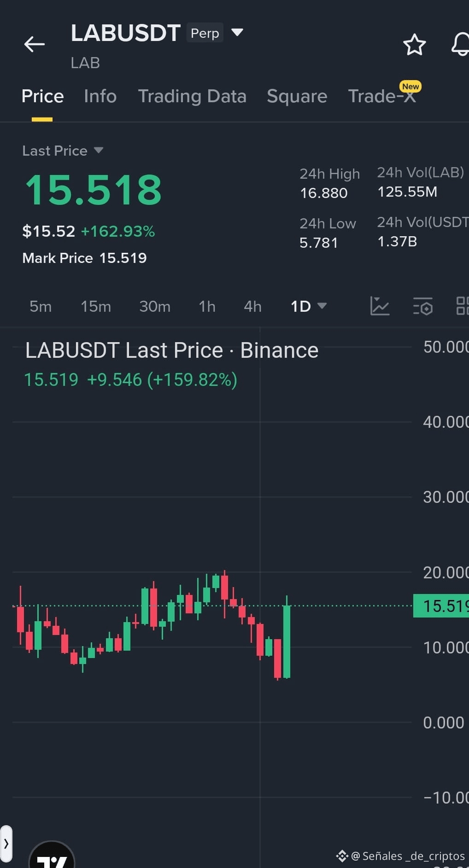The image size is (469, 868).
Task: Tap the chart change +9.546 (+159.82%)
Action: (x=162, y=380)
